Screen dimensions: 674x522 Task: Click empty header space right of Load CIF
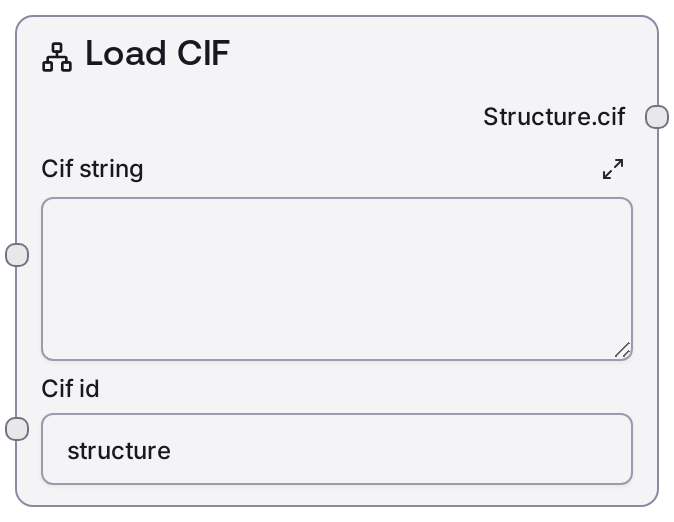point(440,54)
